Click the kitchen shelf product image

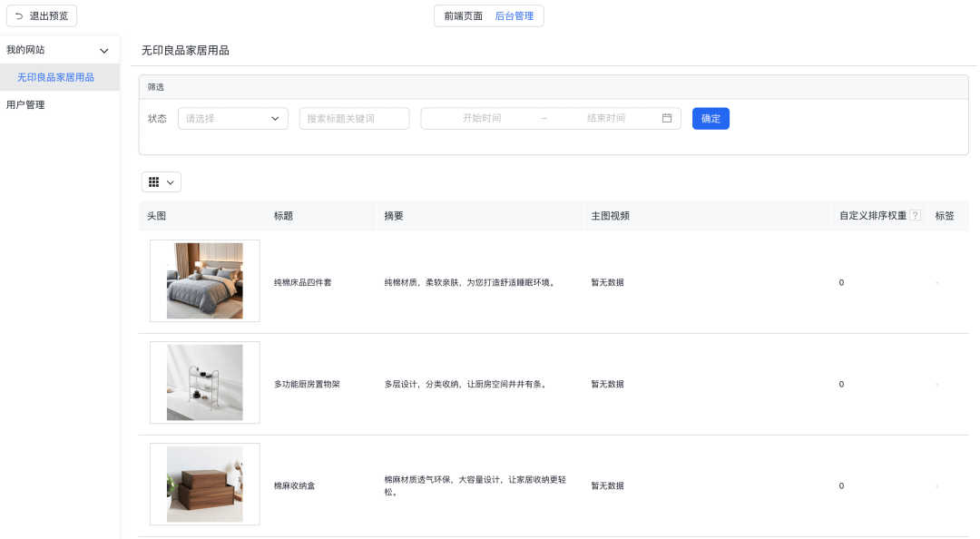[x=204, y=383]
